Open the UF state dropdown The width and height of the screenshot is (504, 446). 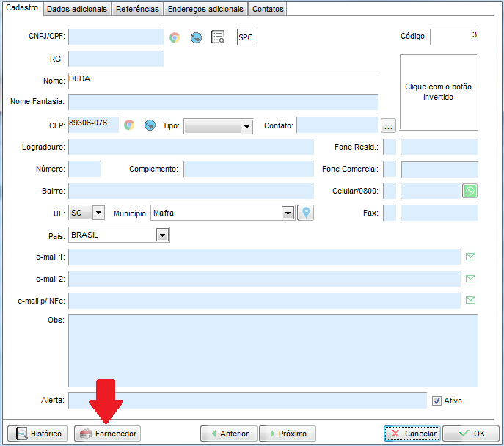[98, 213]
